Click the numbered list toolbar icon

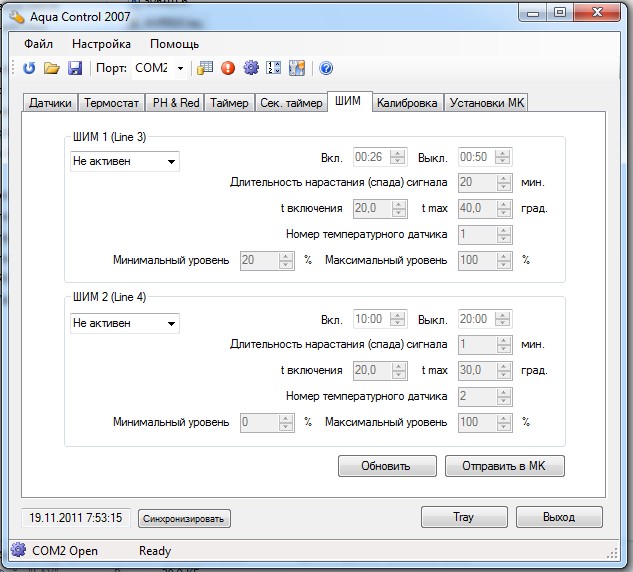(x=273, y=68)
